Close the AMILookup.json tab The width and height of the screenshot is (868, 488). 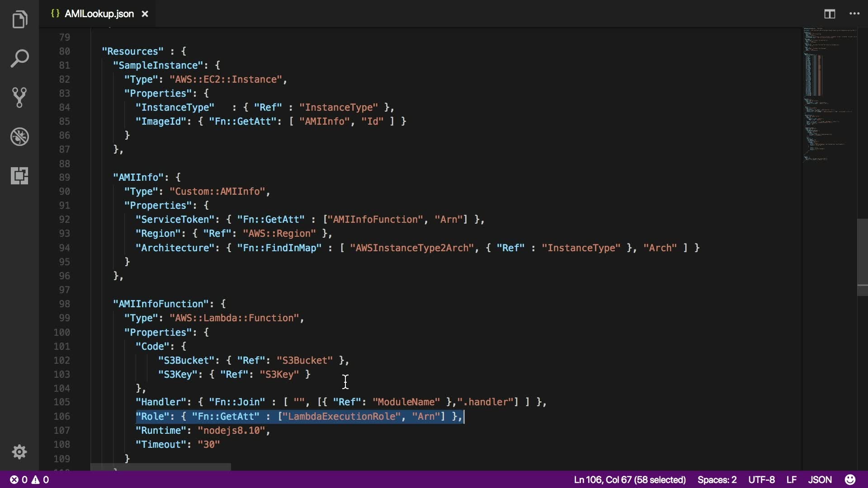click(x=145, y=14)
